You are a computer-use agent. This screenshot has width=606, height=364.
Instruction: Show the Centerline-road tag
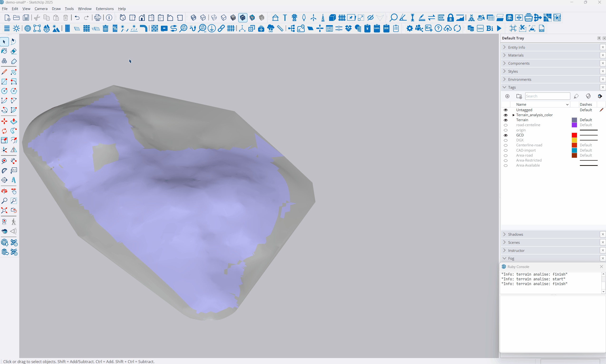coord(506,145)
